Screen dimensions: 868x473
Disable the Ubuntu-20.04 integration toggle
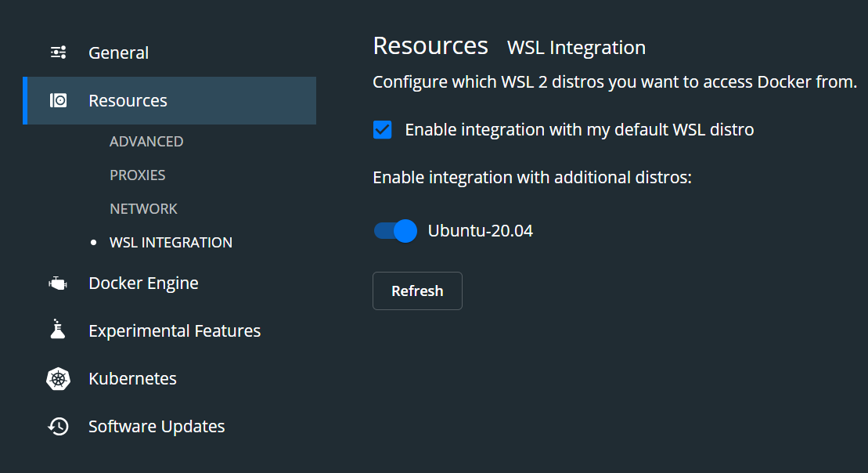pos(395,231)
